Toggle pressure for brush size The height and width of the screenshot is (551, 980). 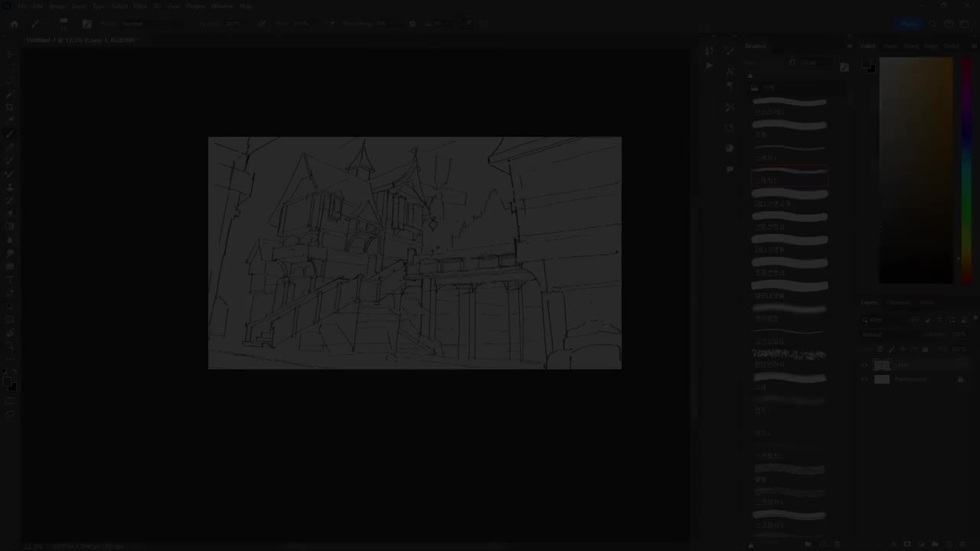(x=467, y=24)
